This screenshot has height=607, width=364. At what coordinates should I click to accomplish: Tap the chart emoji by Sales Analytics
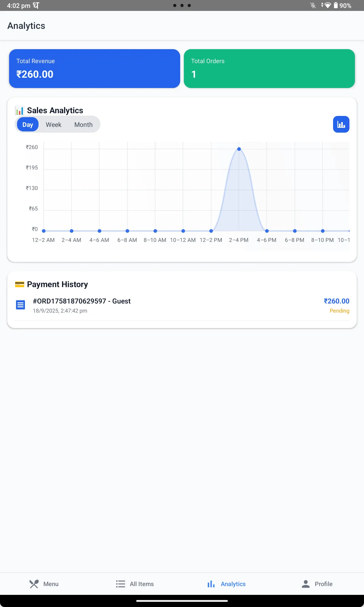20,110
